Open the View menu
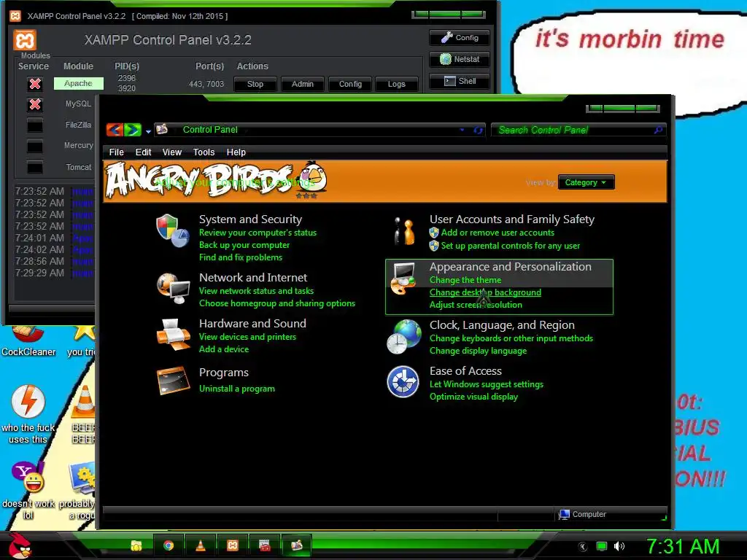 171,152
